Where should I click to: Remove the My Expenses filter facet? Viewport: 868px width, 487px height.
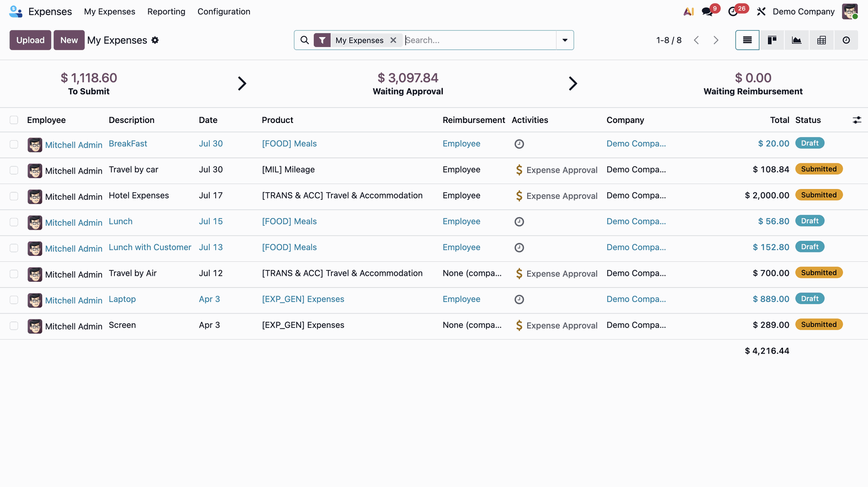[x=393, y=40]
